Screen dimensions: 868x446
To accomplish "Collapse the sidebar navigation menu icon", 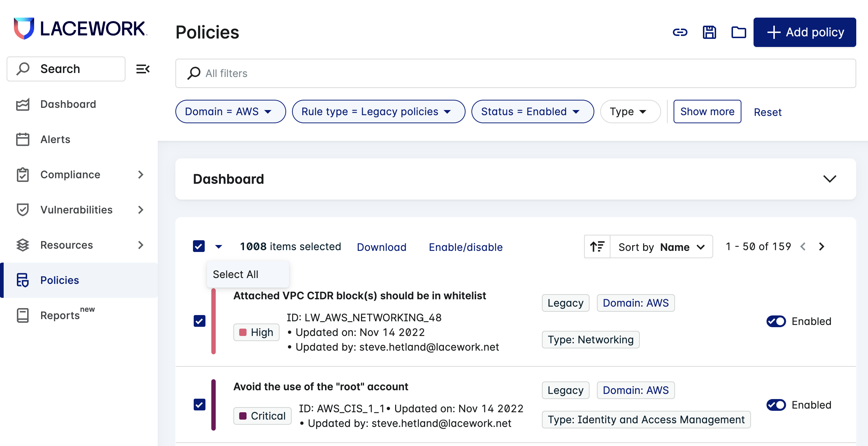I will point(143,69).
